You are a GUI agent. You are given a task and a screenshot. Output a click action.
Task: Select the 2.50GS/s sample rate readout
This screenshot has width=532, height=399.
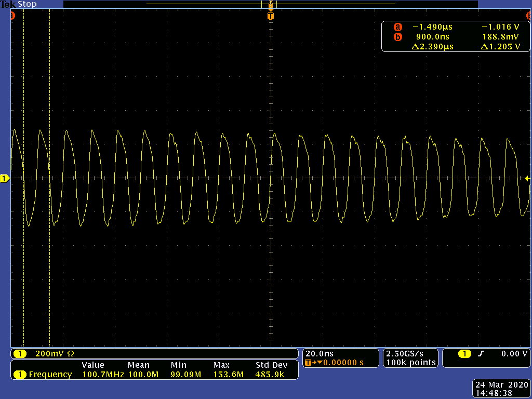[405, 353]
